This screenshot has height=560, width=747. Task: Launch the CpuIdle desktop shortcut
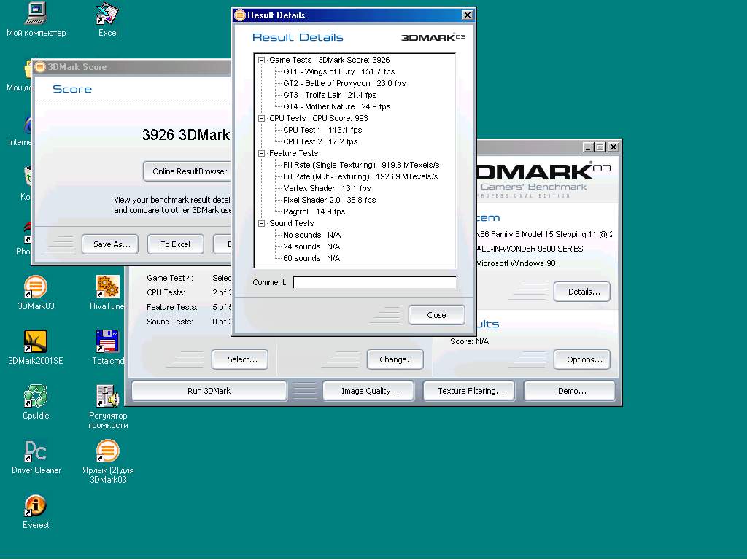pos(35,396)
